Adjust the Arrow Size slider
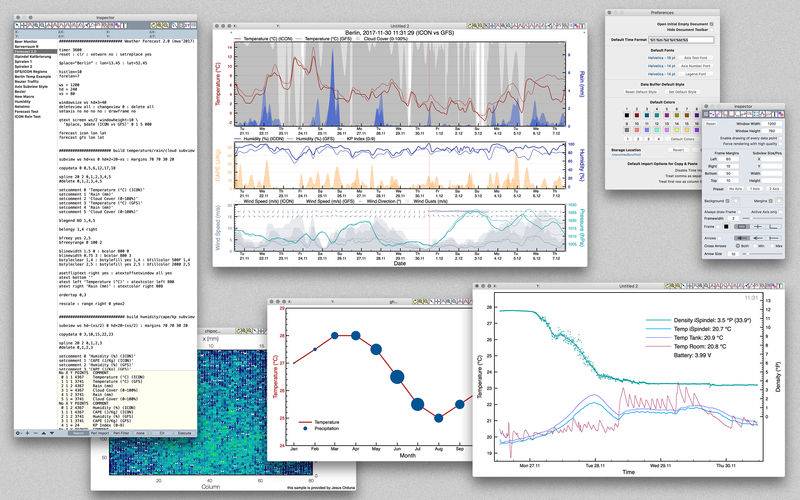This screenshot has width=800, height=500. (763, 254)
